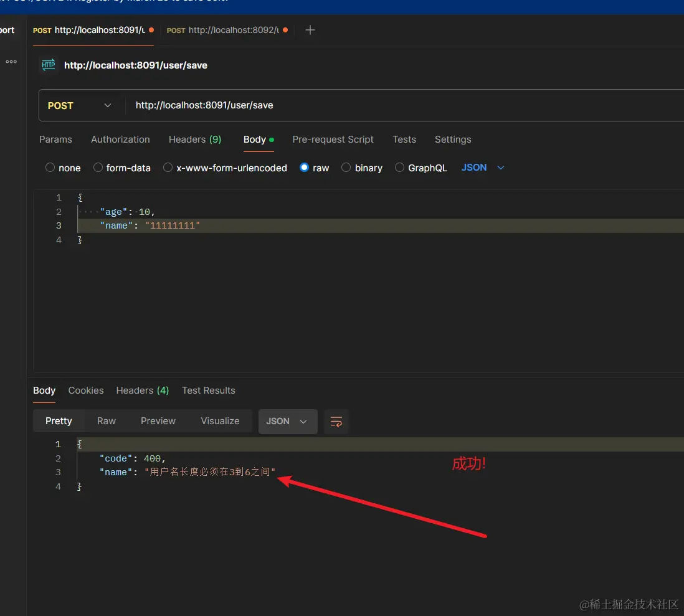The width and height of the screenshot is (684, 616).
Task: Open the Tests tab
Action: click(404, 140)
